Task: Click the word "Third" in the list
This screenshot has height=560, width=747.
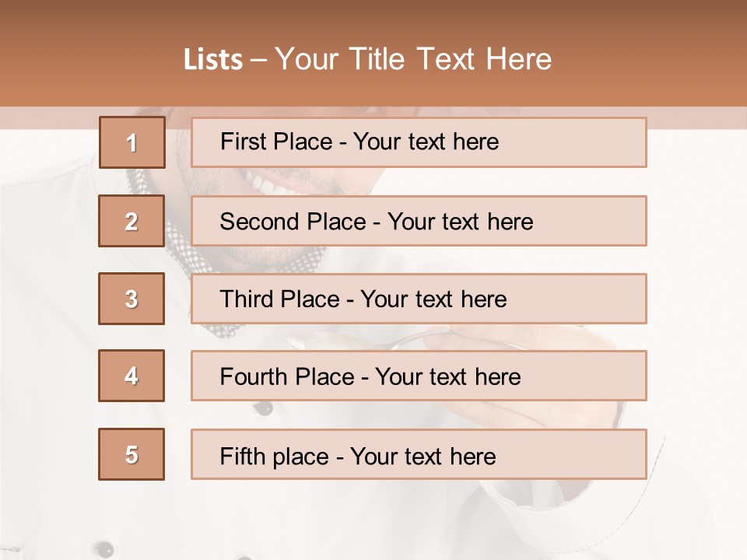Action: (247, 299)
